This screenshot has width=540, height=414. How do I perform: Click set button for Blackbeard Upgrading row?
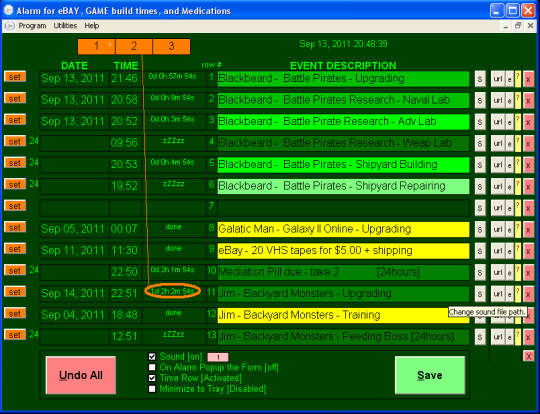[15, 77]
